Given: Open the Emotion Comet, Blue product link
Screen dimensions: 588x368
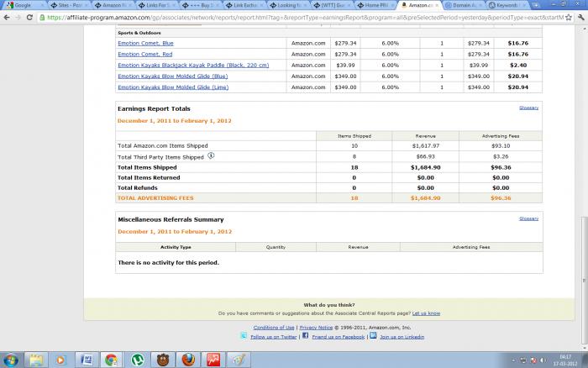Looking at the screenshot, I should (x=145, y=43).
